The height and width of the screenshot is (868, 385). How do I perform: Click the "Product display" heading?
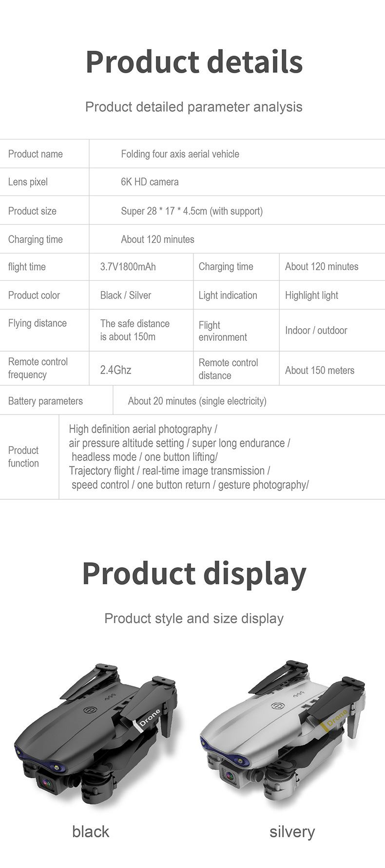pos(194,573)
